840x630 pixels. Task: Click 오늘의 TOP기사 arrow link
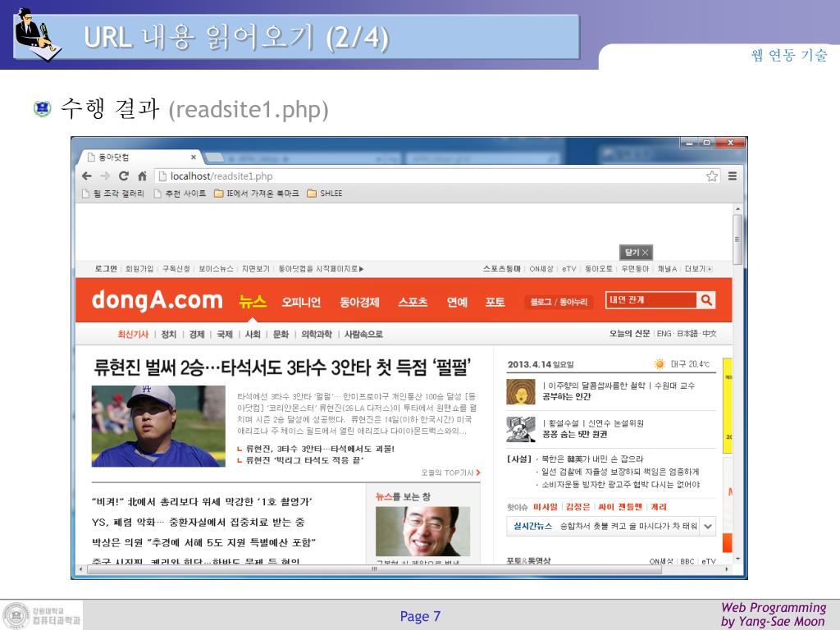click(x=450, y=472)
